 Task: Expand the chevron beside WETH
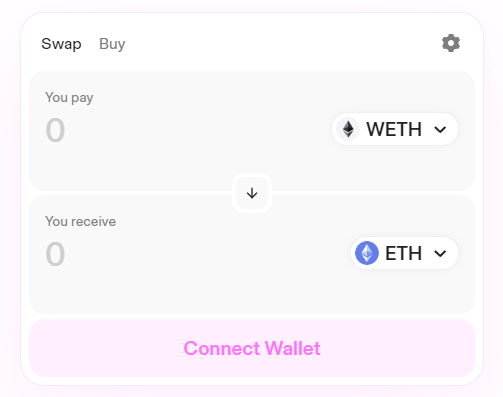click(x=440, y=129)
